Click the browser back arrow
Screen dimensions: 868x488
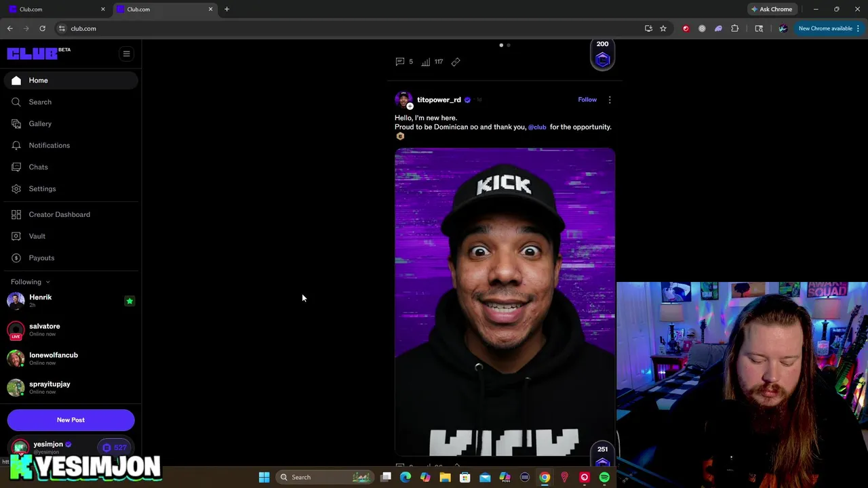tap(10, 28)
